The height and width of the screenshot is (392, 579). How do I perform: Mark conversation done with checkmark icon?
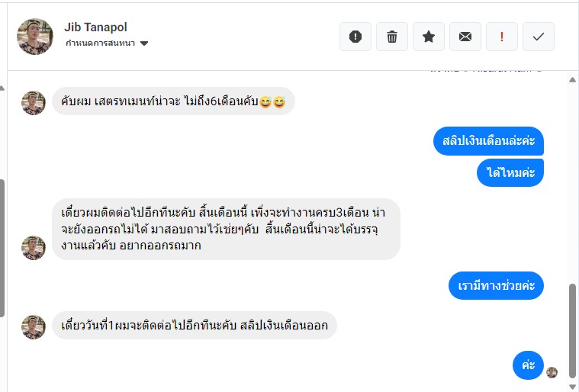coord(539,37)
